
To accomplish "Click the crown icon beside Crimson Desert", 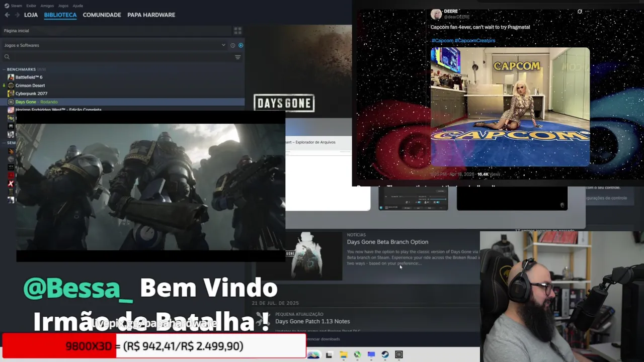I will (5, 85).
